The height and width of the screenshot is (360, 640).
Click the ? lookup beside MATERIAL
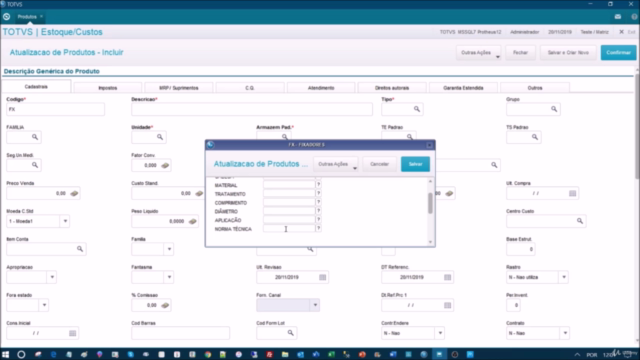coord(318,185)
